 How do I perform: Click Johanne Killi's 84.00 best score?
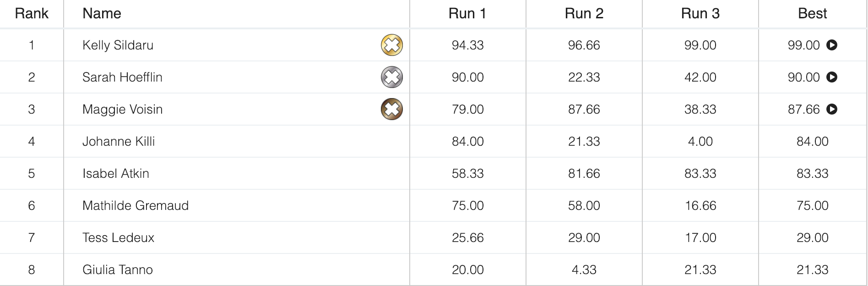tap(812, 141)
